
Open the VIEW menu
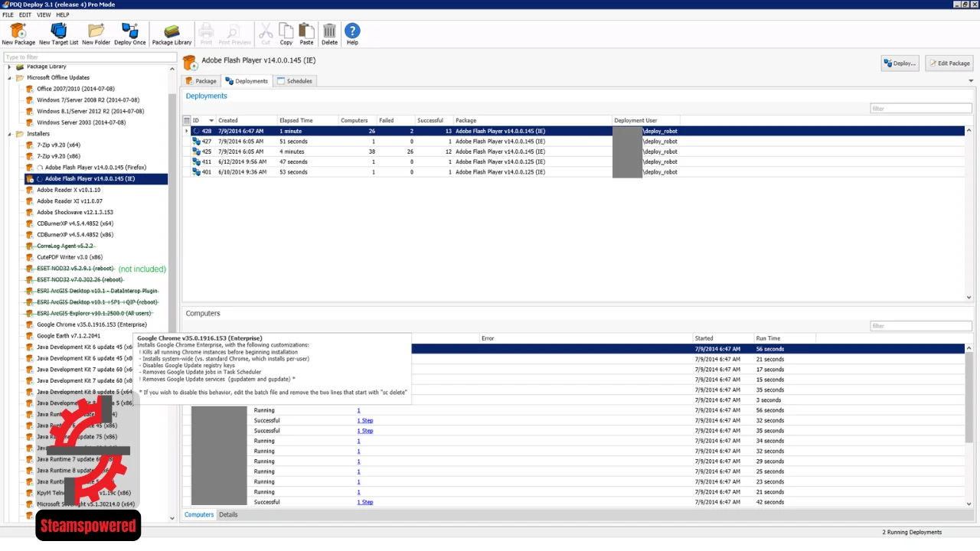point(44,15)
